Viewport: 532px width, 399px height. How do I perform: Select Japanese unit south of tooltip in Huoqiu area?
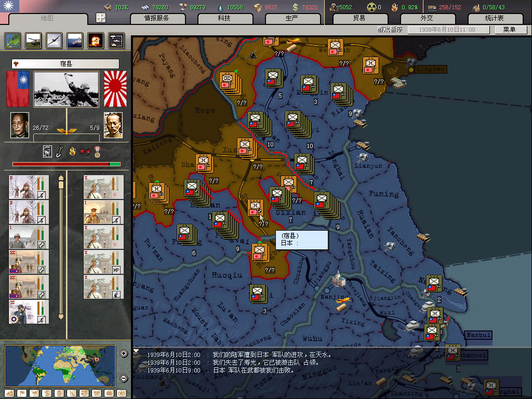pyautogui.click(x=261, y=253)
